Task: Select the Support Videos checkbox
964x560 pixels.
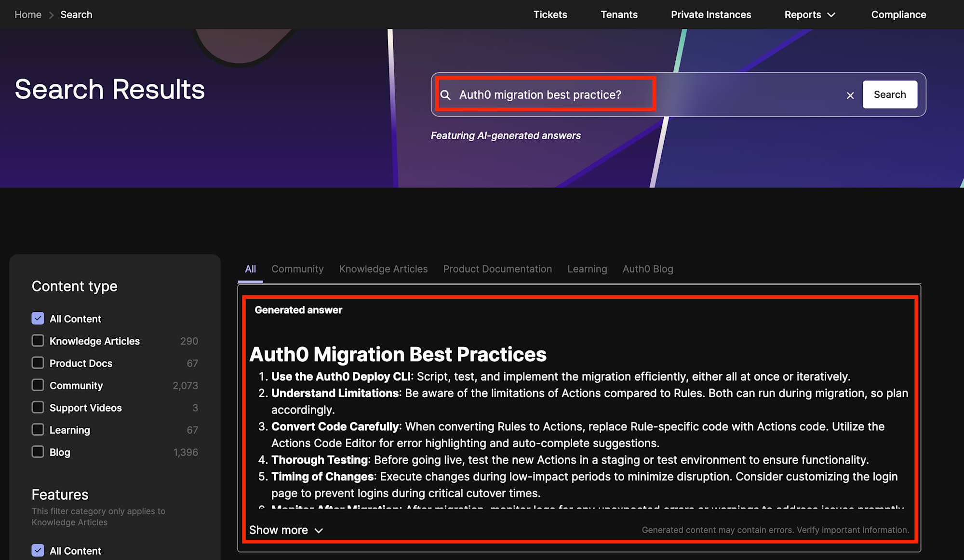Action: pos(38,407)
